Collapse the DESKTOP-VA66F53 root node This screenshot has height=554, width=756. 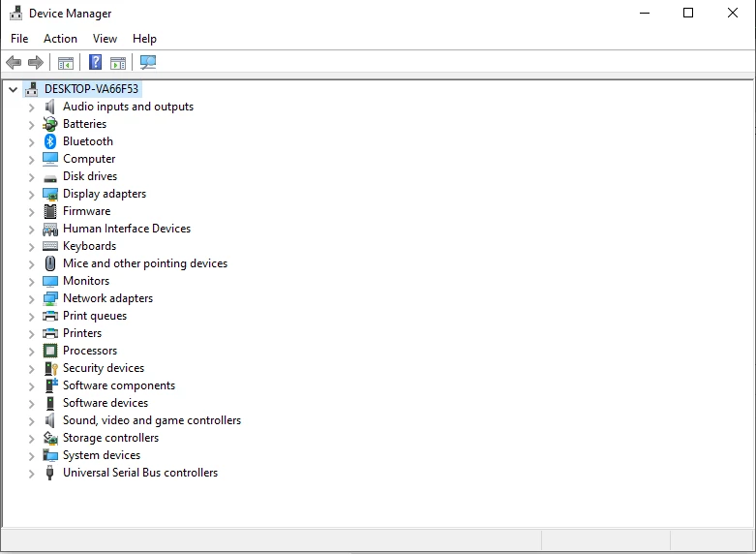click(x=13, y=89)
